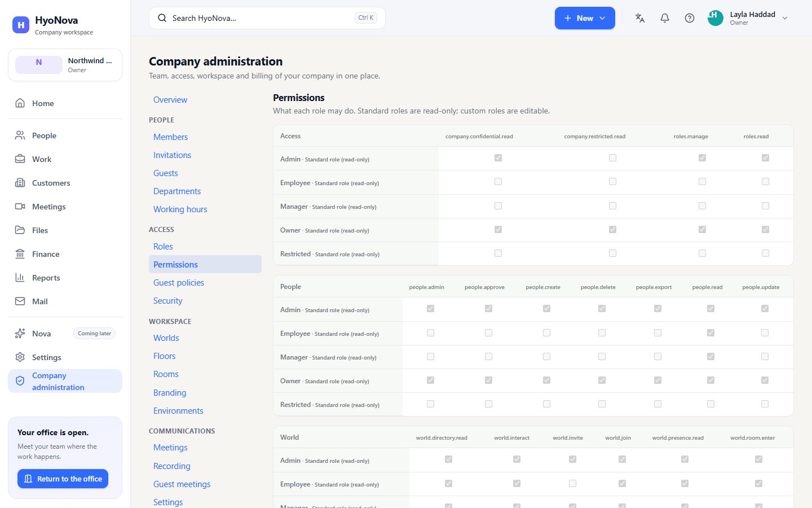This screenshot has height=508, width=812.
Task: Open Guest policies settings
Action: 179,283
